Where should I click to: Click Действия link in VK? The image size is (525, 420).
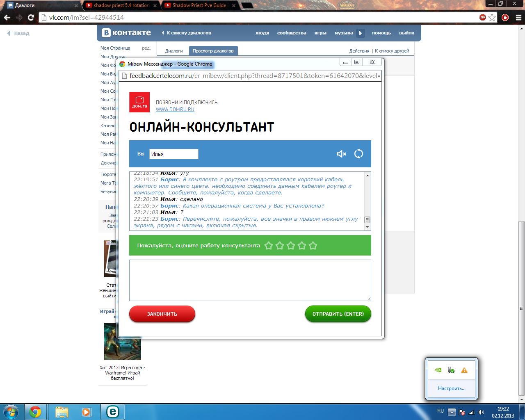[x=359, y=51]
